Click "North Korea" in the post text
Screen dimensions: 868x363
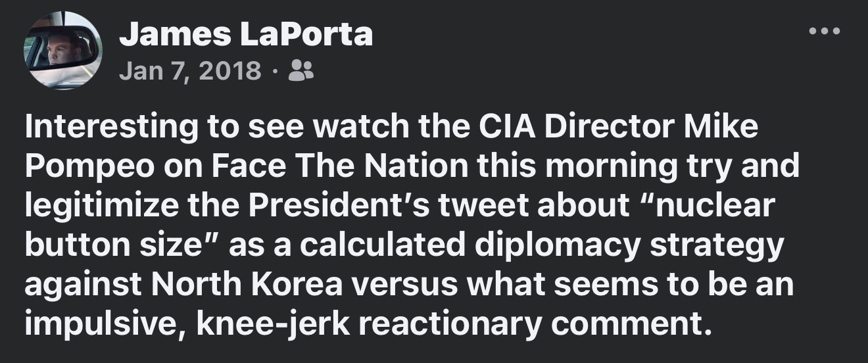[x=247, y=284]
